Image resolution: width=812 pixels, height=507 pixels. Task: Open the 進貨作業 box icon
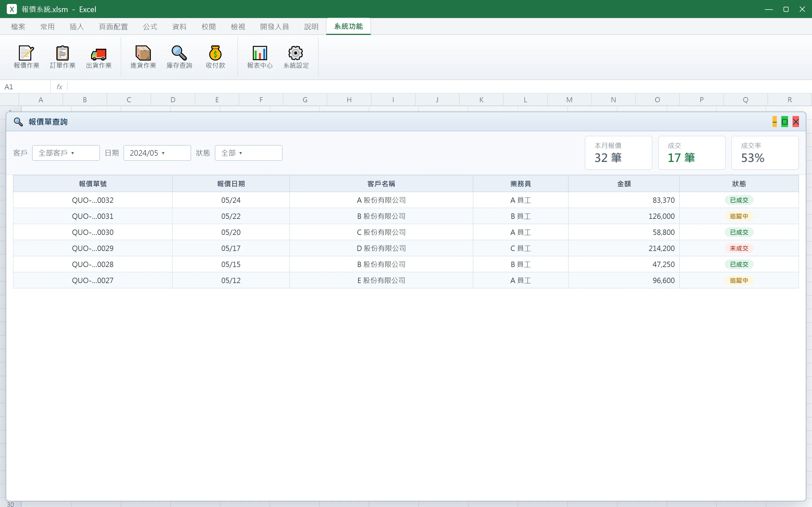tap(143, 57)
